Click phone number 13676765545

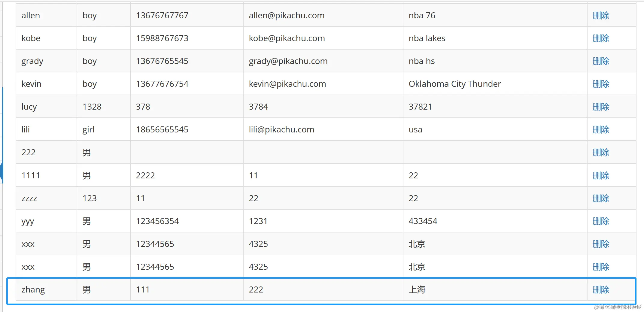[162, 61]
